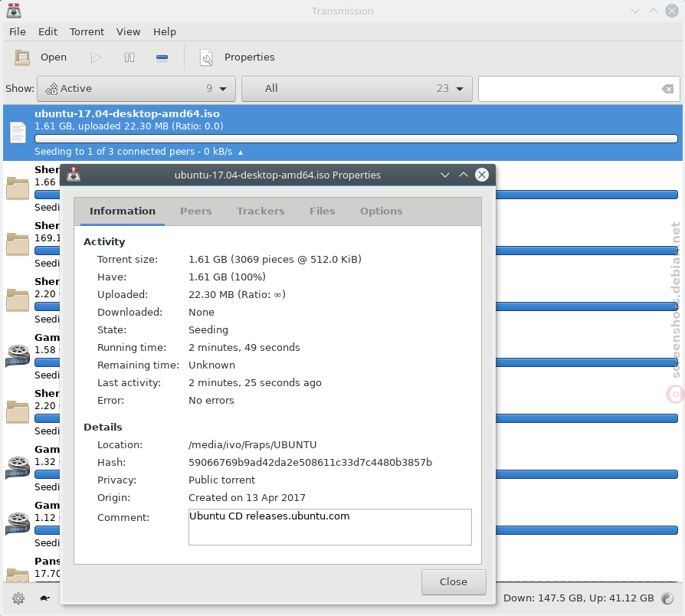This screenshot has height=616, width=685.
Task: Switch to the Peers tab
Action: pyautogui.click(x=195, y=211)
